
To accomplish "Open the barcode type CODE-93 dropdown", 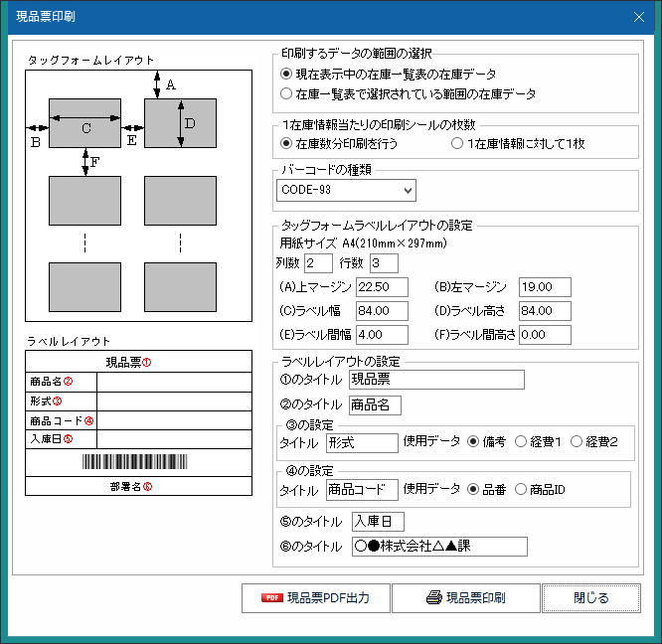I will click(x=346, y=190).
